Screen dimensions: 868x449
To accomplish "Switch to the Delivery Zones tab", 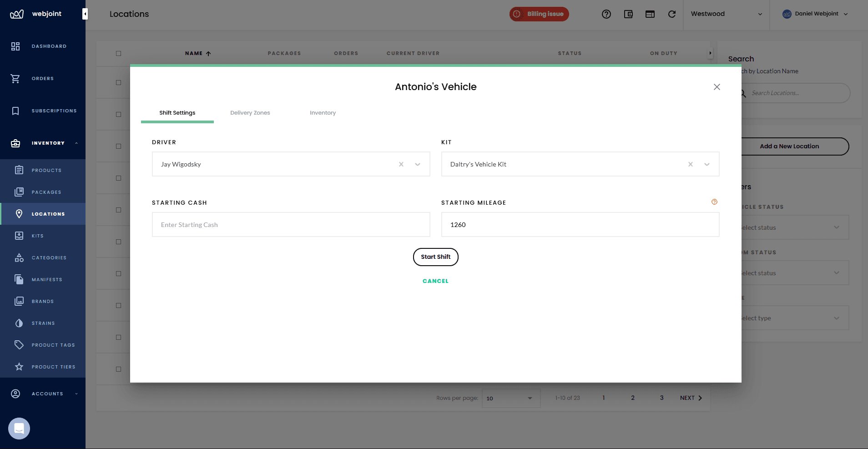I will tap(250, 112).
